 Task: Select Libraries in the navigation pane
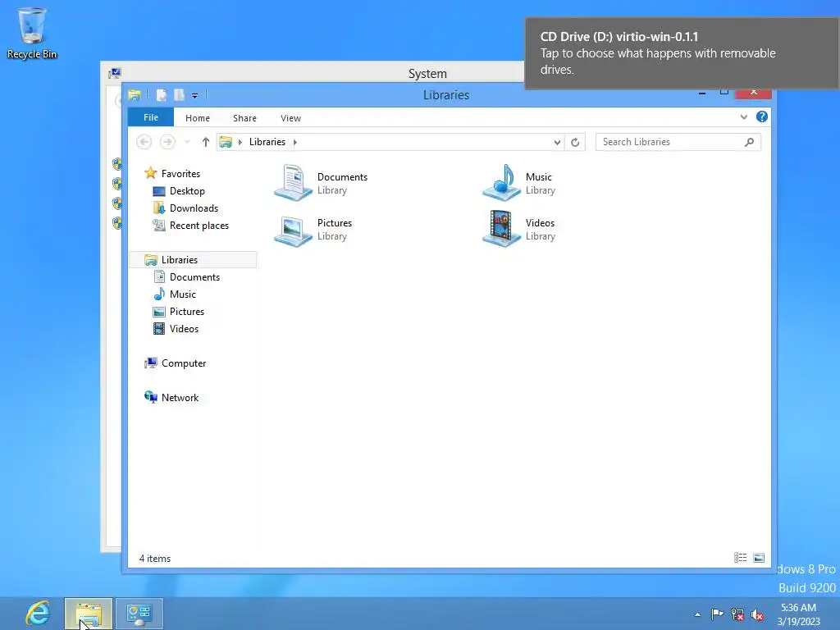194,260
